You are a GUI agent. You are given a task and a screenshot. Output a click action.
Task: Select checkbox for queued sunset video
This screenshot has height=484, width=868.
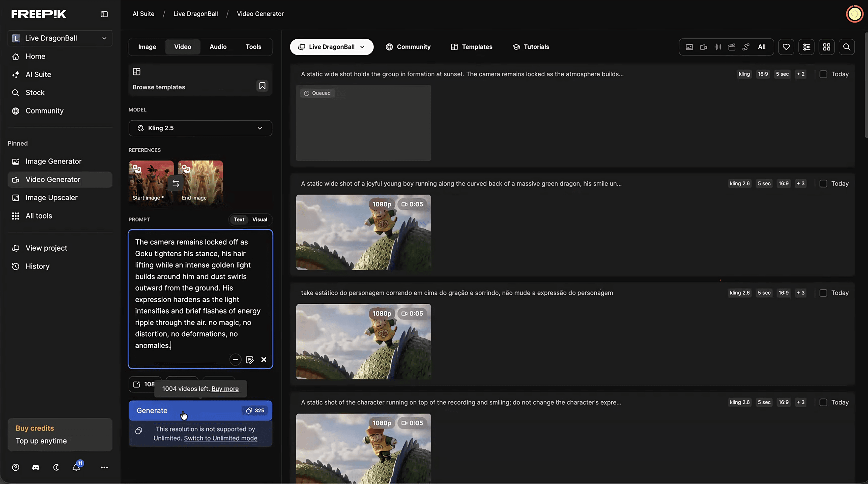click(823, 74)
